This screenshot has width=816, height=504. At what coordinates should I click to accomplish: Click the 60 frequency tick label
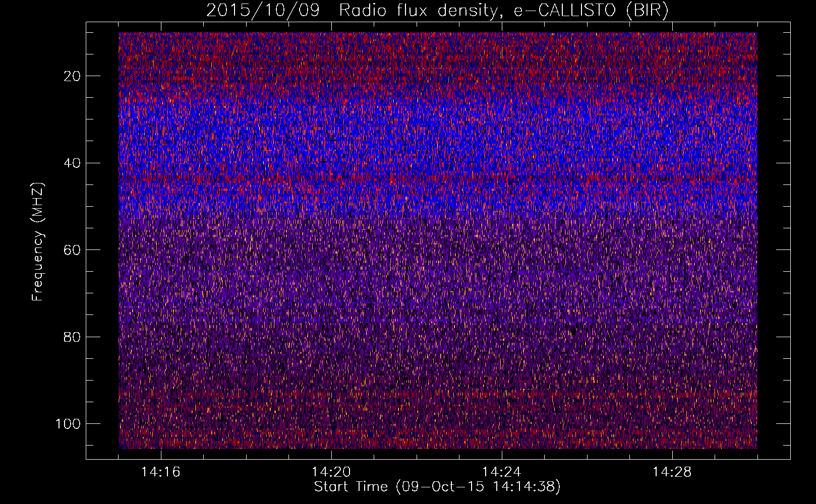(x=73, y=250)
